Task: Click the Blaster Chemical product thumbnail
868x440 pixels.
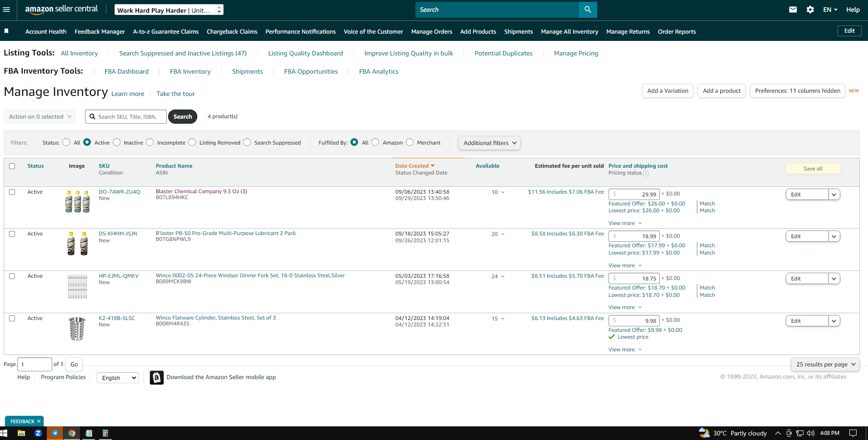Action: [x=78, y=201]
